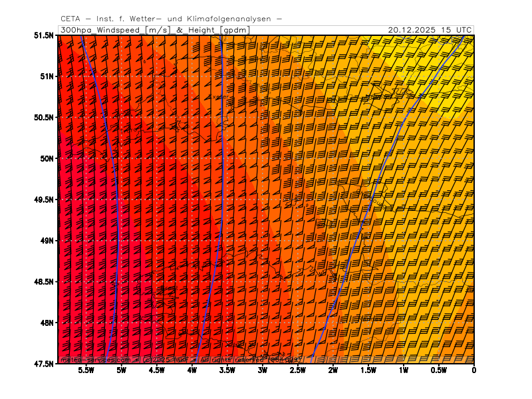The height and width of the screenshot is (399, 532).
Task: Click the 49N latitude axis label
Action: 47,241
